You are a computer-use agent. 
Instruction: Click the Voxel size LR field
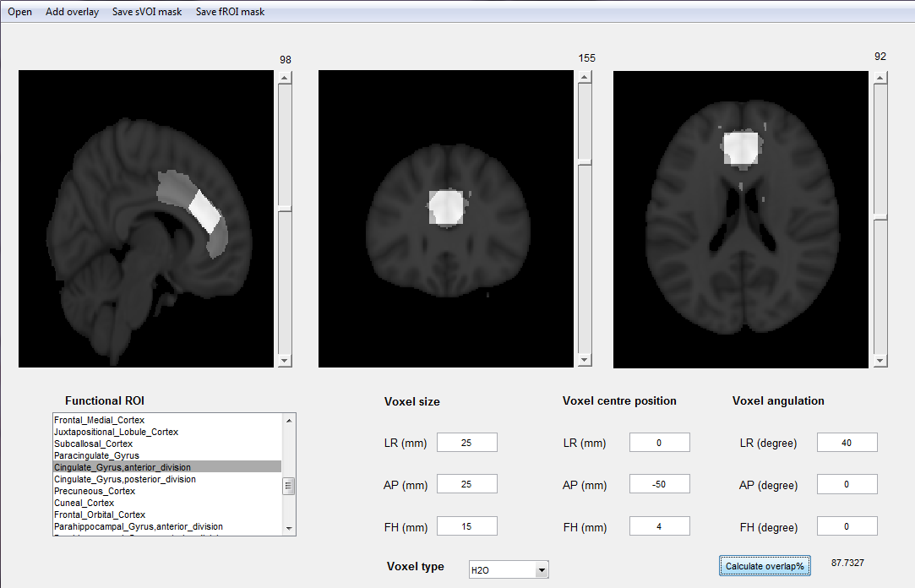[467, 443]
